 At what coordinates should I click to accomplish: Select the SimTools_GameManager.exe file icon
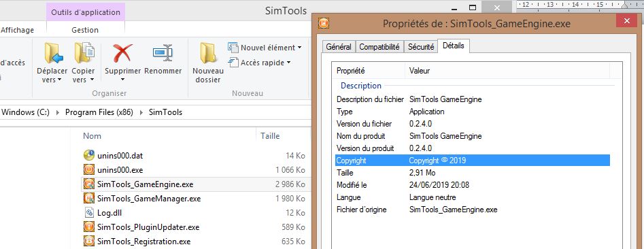88,198
